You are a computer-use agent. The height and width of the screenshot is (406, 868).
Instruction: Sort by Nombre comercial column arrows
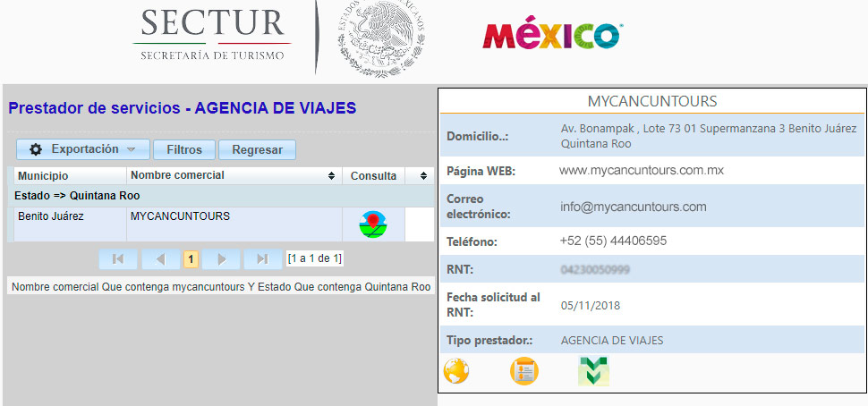[331, 176]
